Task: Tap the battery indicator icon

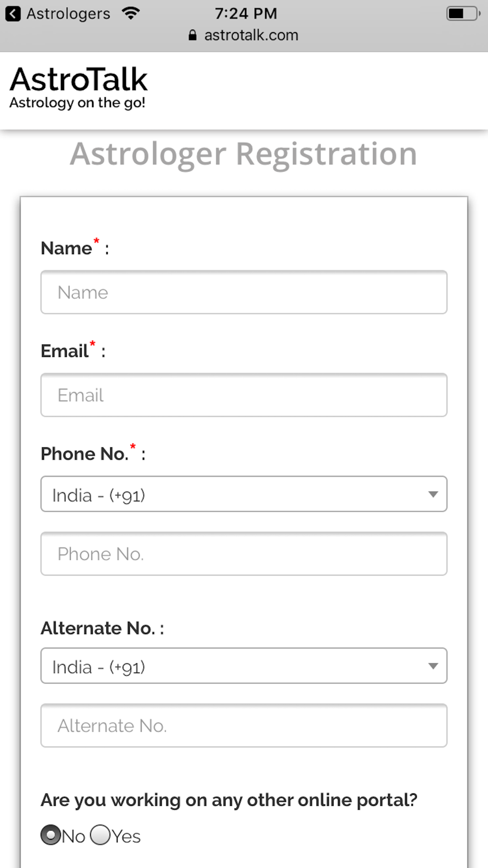Action: click(463, 13)
